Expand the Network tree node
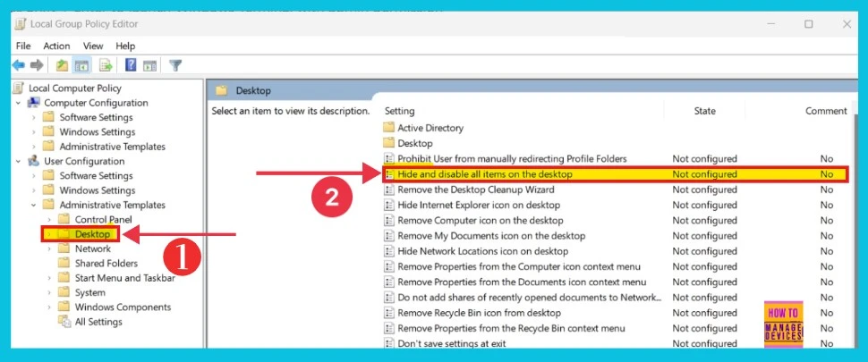The image size is (868, 362). pyautogui.click(x=49, y=248)
